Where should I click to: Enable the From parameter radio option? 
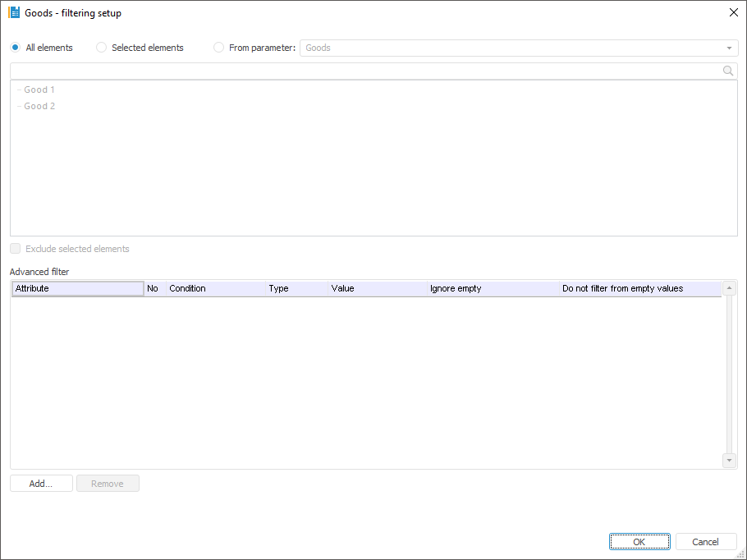(x=218, y=48)
